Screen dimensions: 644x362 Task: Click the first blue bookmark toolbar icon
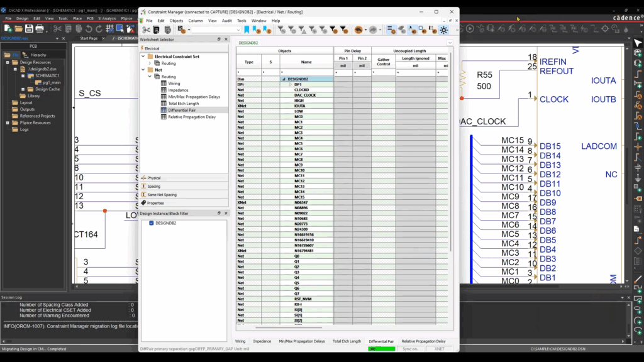point(247,30)
